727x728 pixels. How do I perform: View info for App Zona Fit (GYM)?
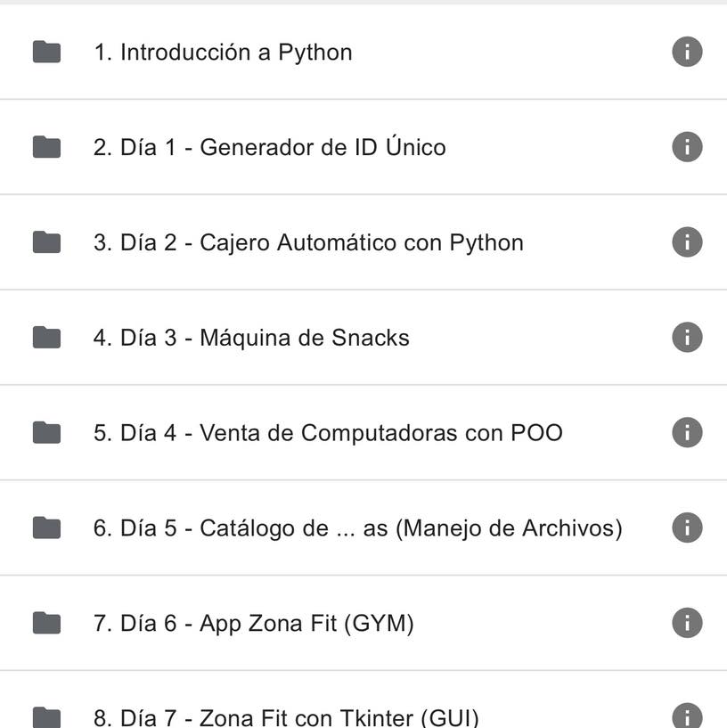pos(687,623)
